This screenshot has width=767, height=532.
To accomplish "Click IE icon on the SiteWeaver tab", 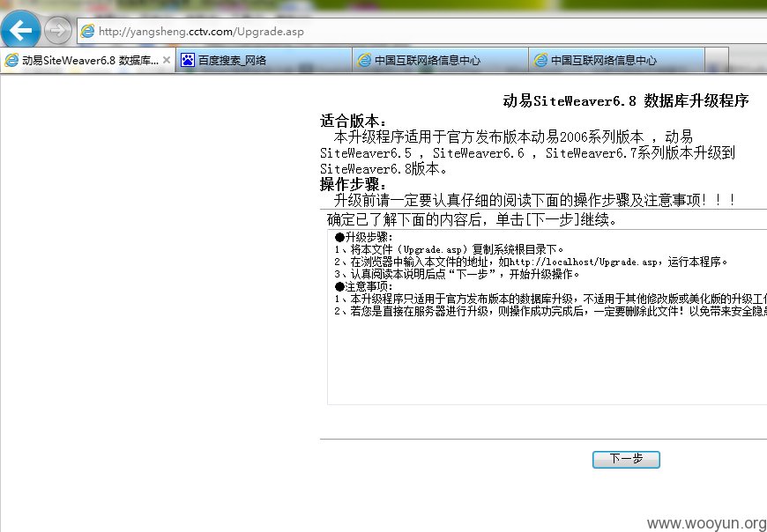I will point(11,60).
